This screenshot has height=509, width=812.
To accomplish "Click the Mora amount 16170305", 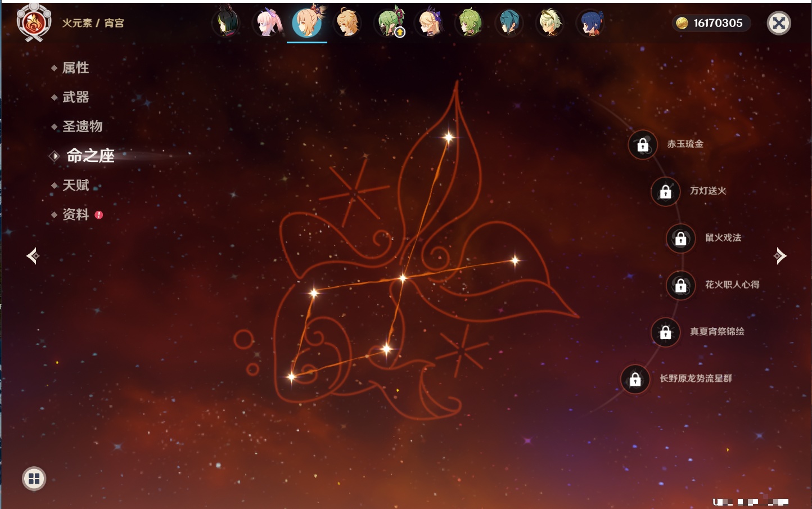I will (x=718, y=23).
